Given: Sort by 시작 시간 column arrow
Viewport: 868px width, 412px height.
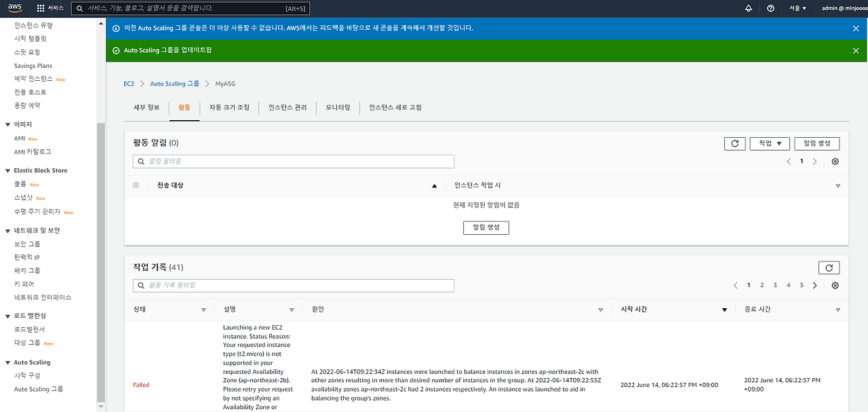Looking at the screenshot, I should click(724, 310).
